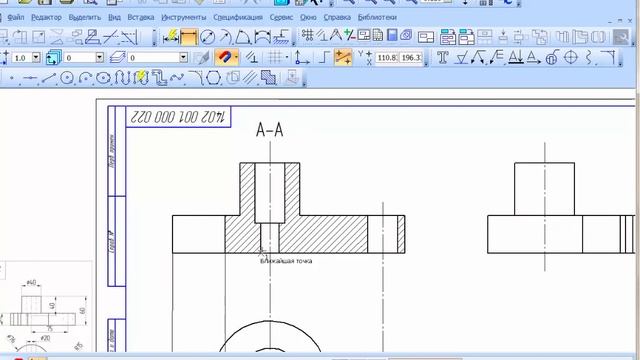Select the spline curve tool

[176, 78]
